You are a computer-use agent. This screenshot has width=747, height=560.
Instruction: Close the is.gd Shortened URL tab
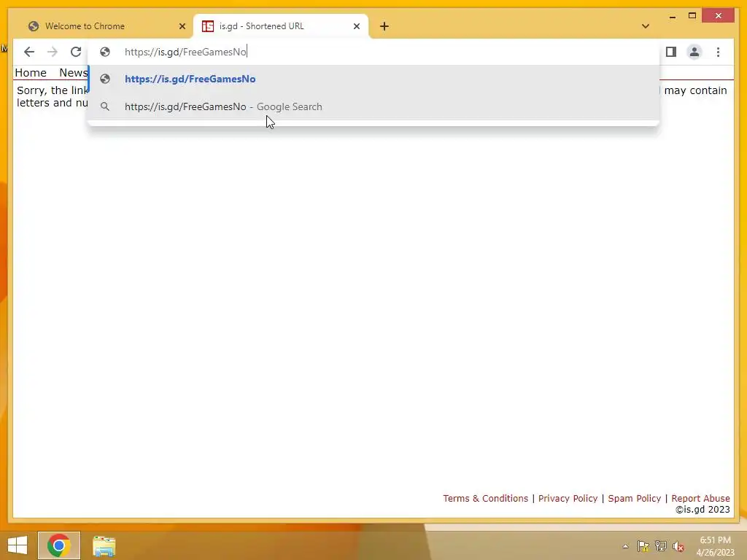356,26
